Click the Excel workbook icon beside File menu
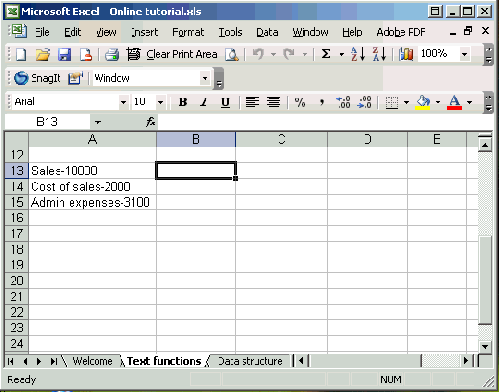The height and width of the screenshot is (392, 499). pyautogui.click(x=18, y=31)
